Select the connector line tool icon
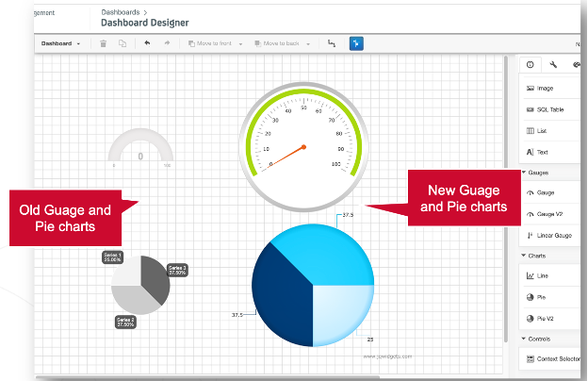The height and width of the screenshot is (381, 588). tap(331, 43)
